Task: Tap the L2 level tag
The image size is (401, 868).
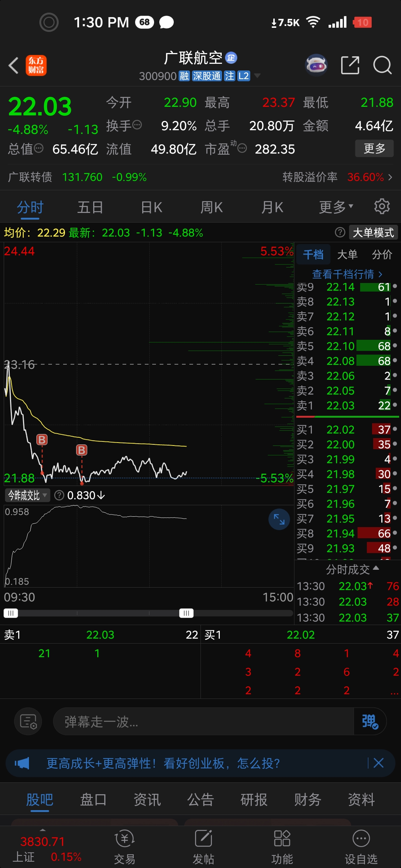Action: point(244,76)
